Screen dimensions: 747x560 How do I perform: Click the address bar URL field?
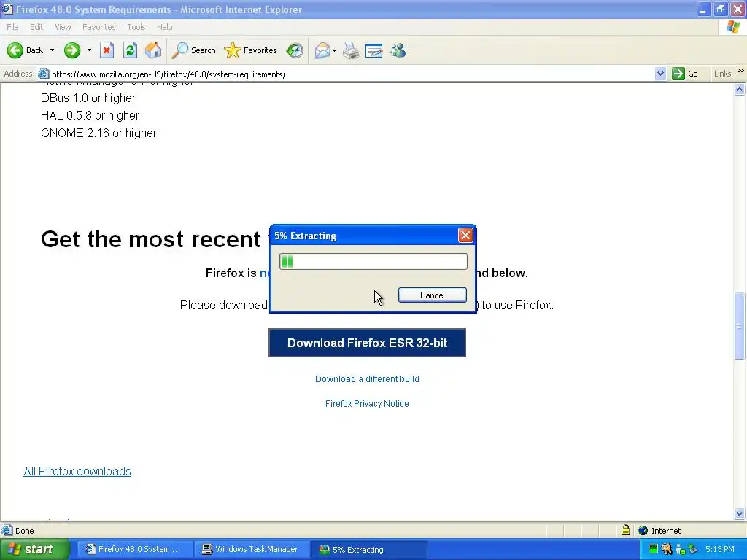[352, 74]
